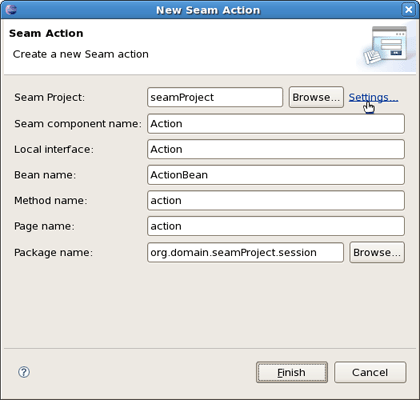Image resolution: width=420 pixels, height=400 pixels.
Task: Click the Create a new Seam action description
Action: (81, 54)
